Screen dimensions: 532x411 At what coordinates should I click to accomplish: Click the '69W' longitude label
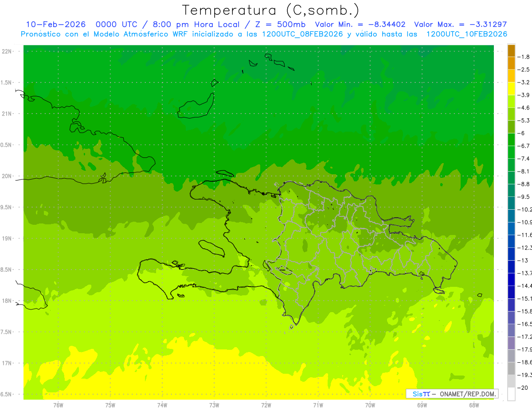click(422, 405)
